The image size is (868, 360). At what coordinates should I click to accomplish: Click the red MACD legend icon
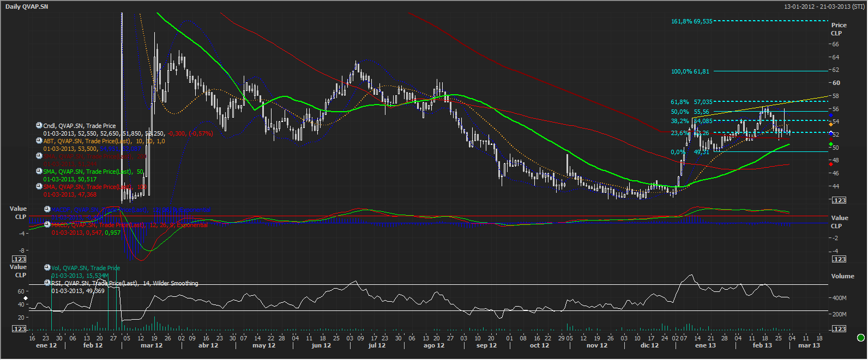pos(47,224)
